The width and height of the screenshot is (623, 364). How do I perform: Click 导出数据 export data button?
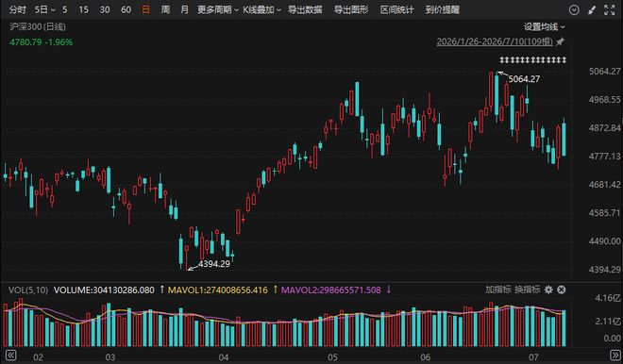tap(305, 10)
